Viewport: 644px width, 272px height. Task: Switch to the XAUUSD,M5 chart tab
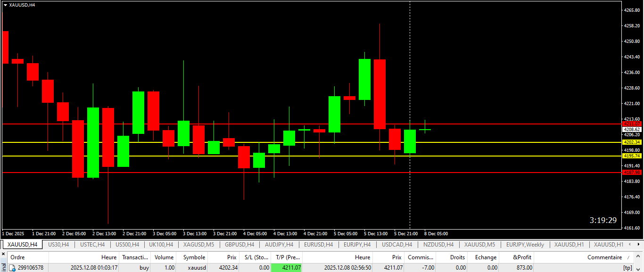click(x=479, y=245)
